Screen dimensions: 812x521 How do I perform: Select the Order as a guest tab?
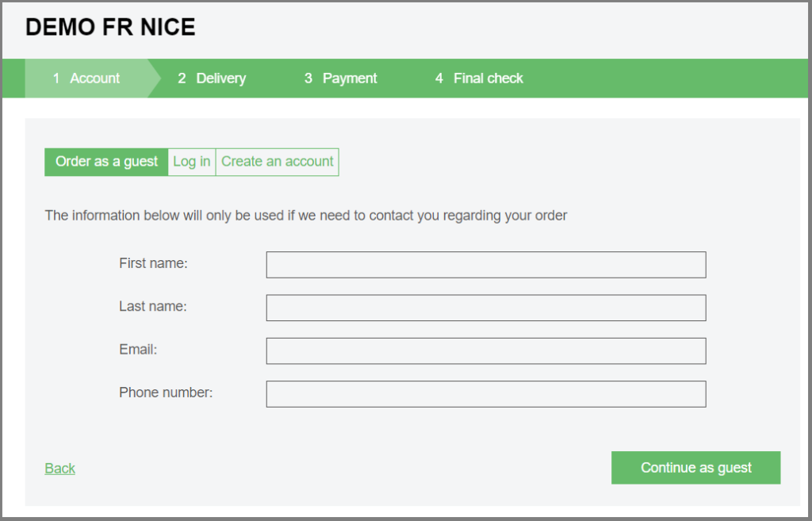coord(106,162)
